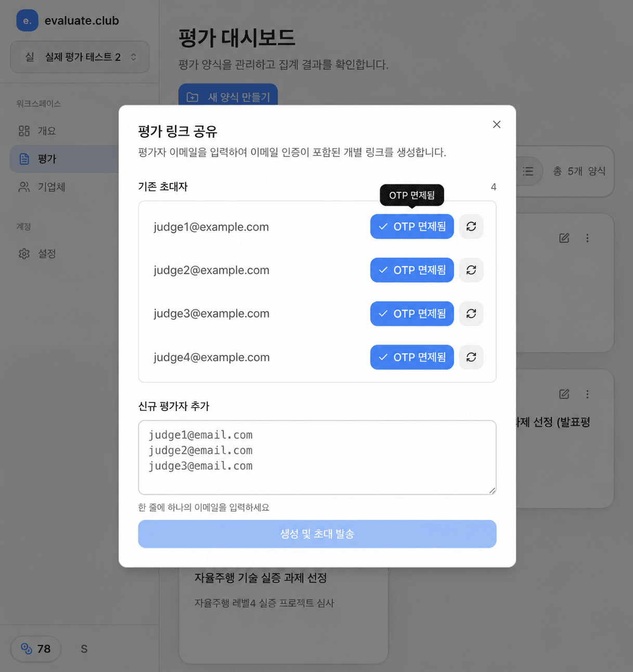Click the 한 줄에 하나의 이메일을 입력하세요 hint
633x672 pixels.
(x=204, y=507)
